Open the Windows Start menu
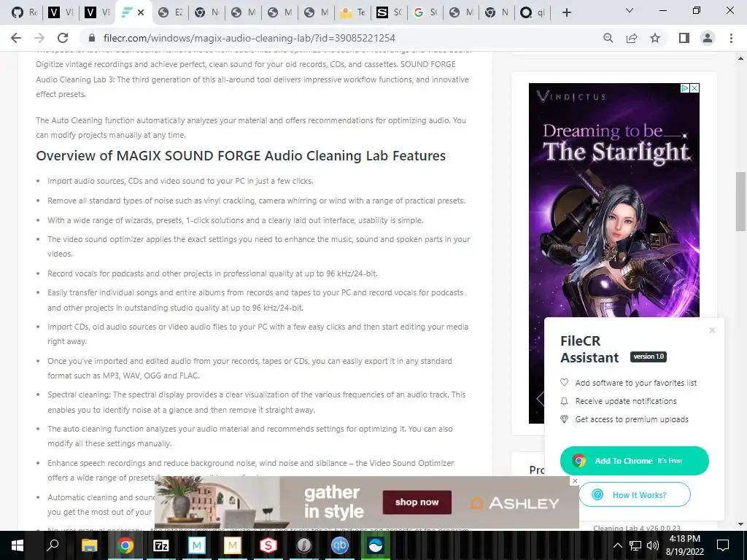Image resolution: width=747 pixels, height=560 pixels. pyautogui.click(x=18, y=545)
